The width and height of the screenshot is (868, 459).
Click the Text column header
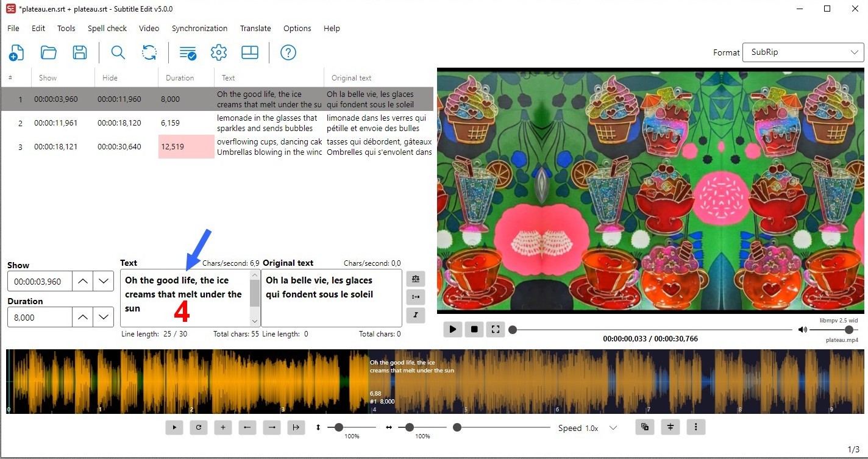tap(269, 78)
